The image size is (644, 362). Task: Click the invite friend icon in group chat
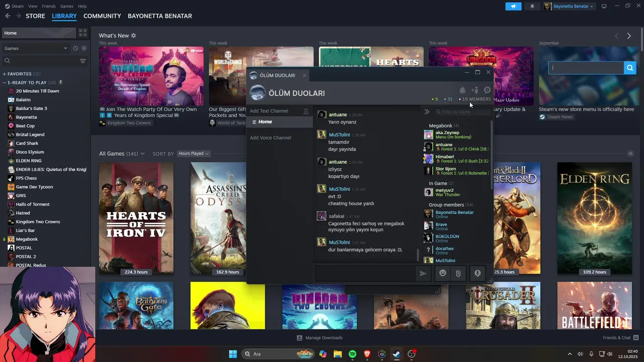(474, 90)
